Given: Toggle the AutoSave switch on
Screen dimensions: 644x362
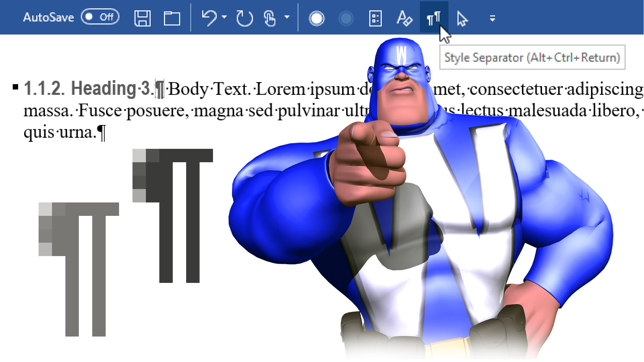Looking at the screenshot, I should pos(100,17).
